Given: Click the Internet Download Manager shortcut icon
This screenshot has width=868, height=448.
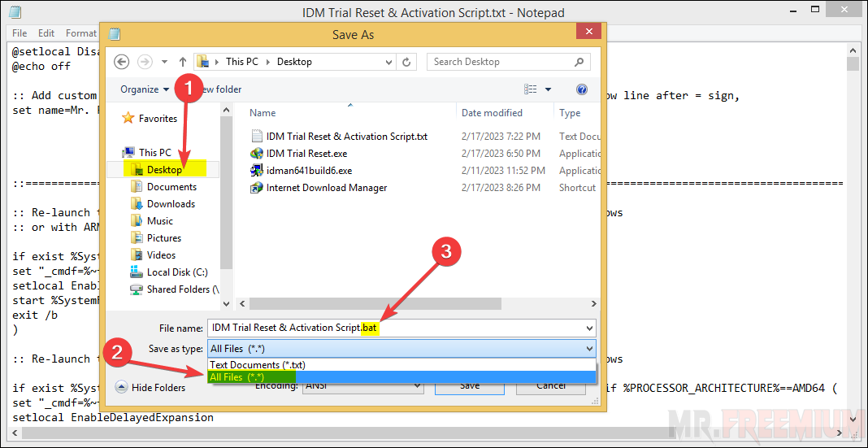Looking at the screenshot, I should point(257,188).
